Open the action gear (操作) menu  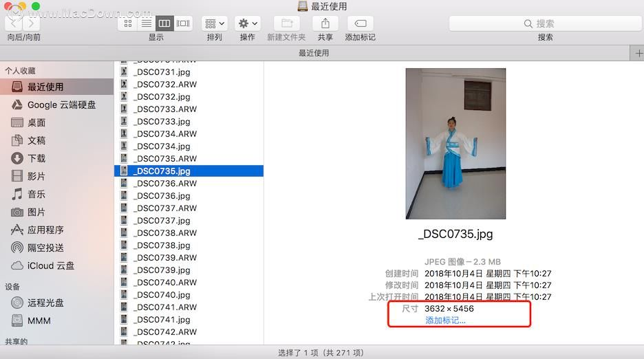248,23
